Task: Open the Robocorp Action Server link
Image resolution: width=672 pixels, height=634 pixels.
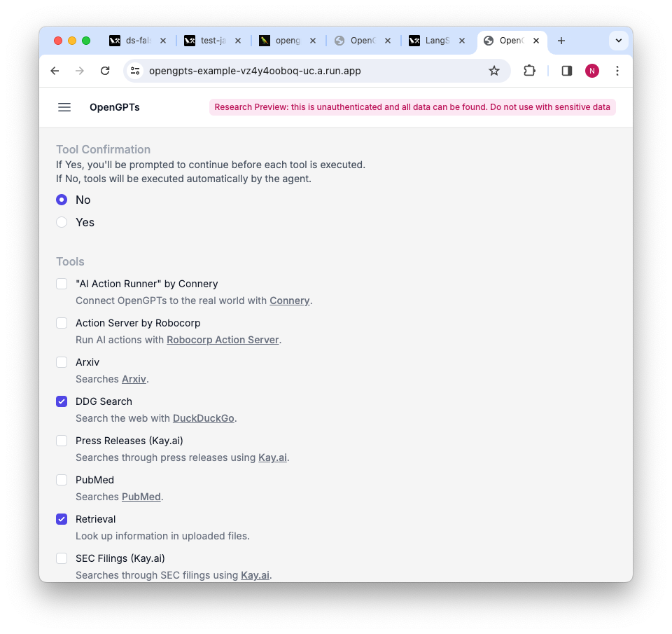Action: coord(223,340)
